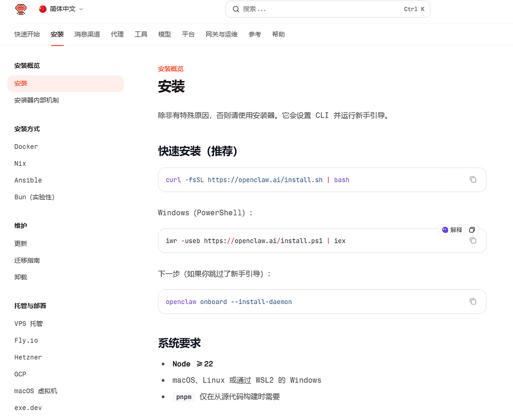This screenshot has width=513, height=420.
Task: Click the 系统要求 heading
Action: [179, 343]
